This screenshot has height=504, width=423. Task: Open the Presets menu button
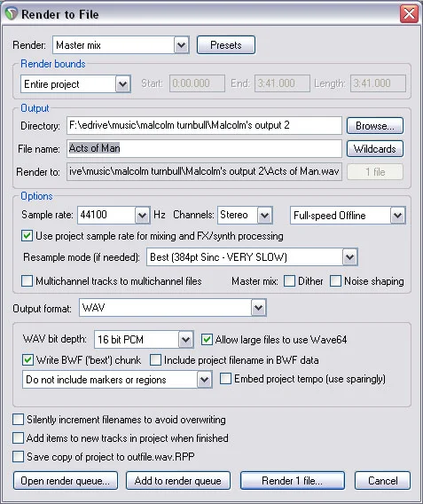(x=226, y=45)
